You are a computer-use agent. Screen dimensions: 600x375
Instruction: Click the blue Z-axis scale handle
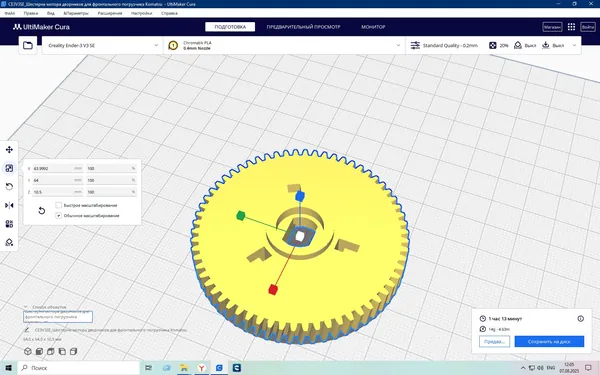click(x=300, y=196)
